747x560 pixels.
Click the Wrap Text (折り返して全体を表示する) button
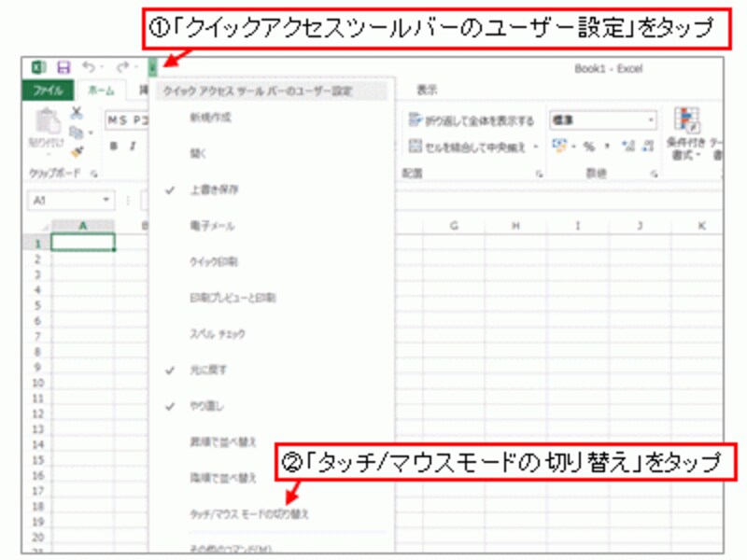point(472,121)
